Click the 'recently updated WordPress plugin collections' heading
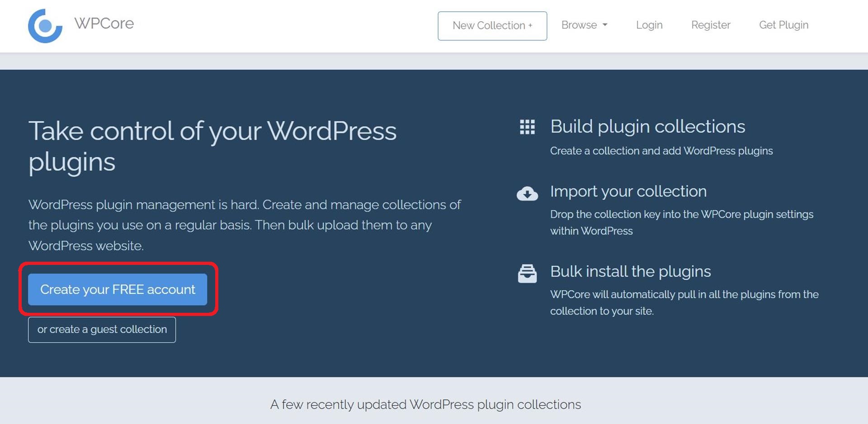The width and height of the screenshot is (868, 424). (x=425, y=404)
